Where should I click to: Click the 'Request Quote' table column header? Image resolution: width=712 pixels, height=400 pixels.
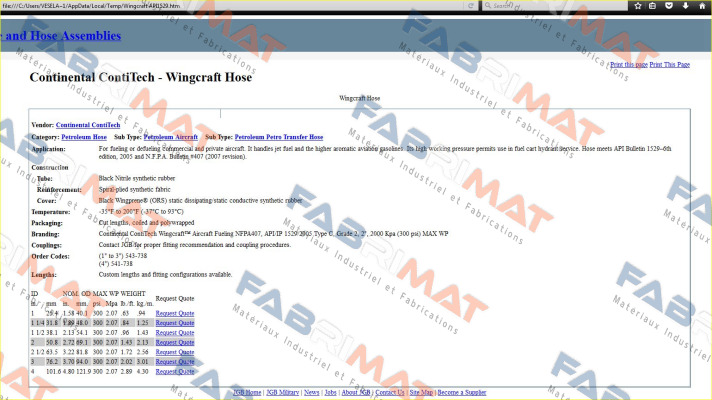[175, 299]
